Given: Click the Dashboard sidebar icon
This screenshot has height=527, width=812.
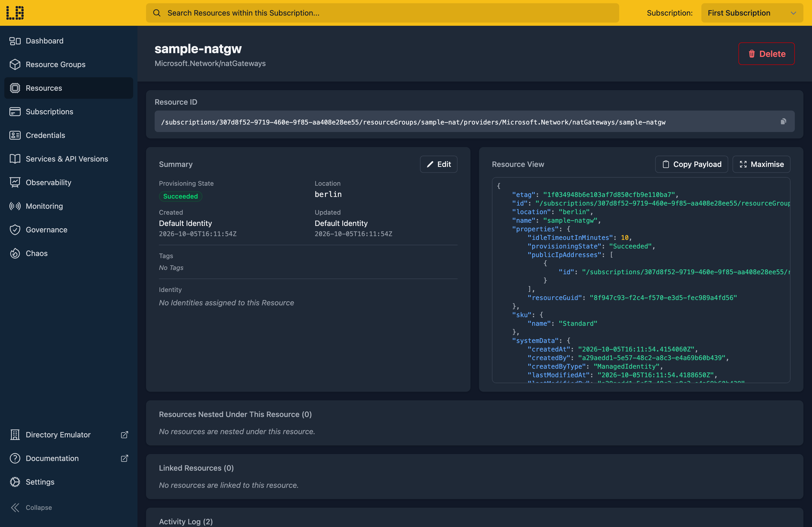Looking at the screenshot, I should (x=15, y=41).
